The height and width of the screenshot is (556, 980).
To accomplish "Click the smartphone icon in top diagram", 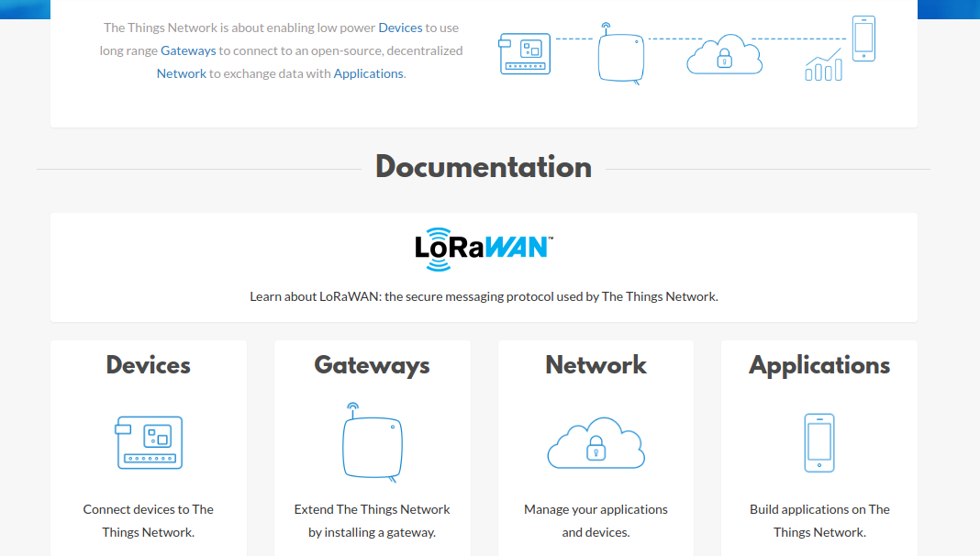I will 863,39.
